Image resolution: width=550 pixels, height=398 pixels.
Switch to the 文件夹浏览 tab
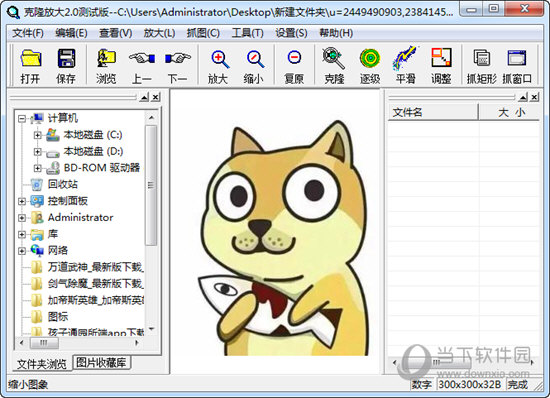41,364
